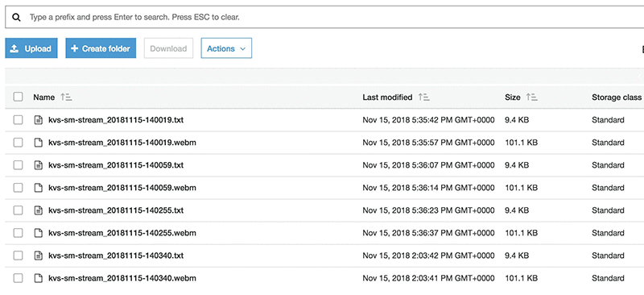Select checkbox for kvs-sm-stream_20181115-140255.webm
The height and width of the screenshot is (295, 644).
pyautogui.click(x=18, y=233)
